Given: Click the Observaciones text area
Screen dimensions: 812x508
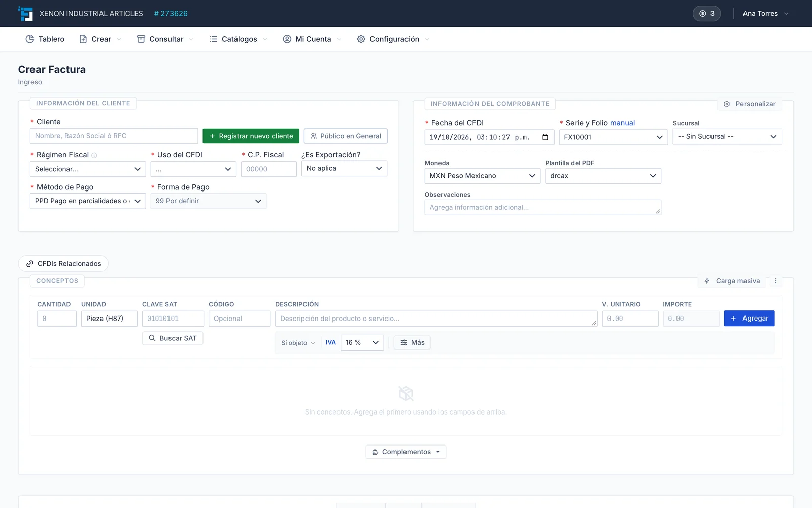Looking at the screenshot, I should pos(543,207).
